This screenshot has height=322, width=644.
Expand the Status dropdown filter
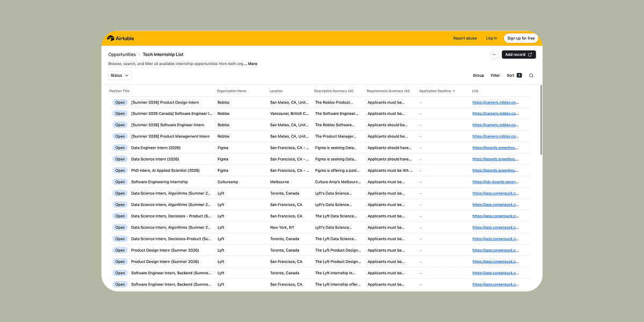coord(120,76)
